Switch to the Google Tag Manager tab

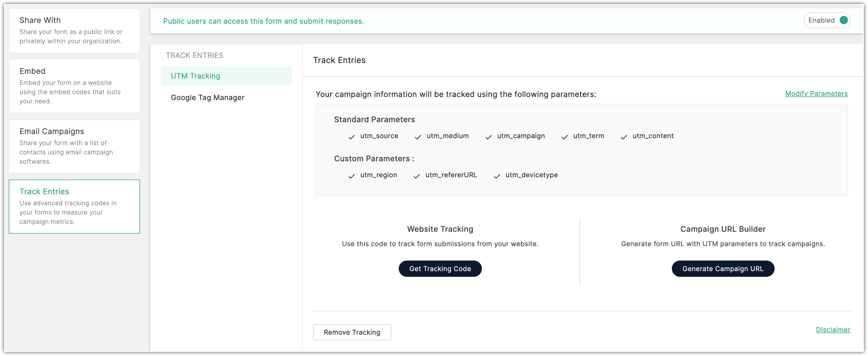[207, 98]
